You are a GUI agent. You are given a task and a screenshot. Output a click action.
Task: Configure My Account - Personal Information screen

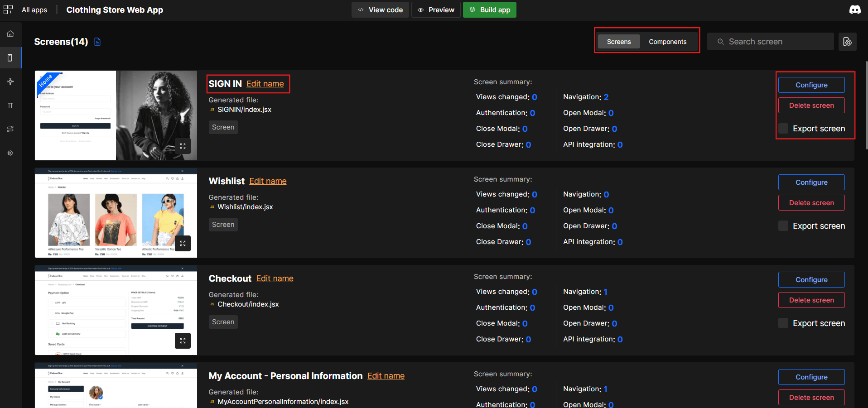[x=811, y=377]
